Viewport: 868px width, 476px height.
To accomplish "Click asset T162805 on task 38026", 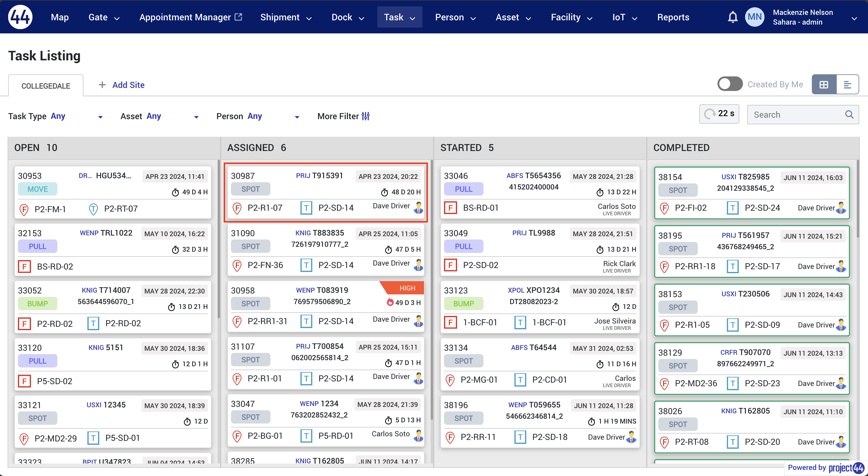I will [754, 411].
